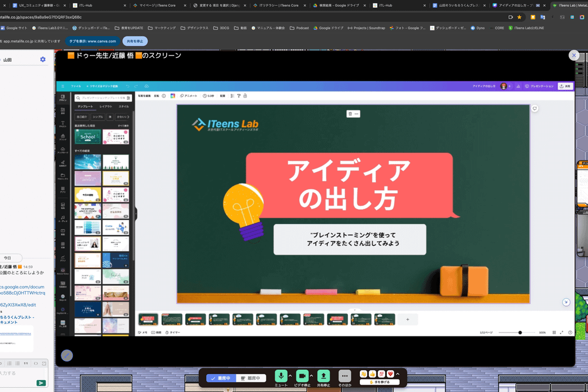Click the trash icon above the slide
Image resolution: width=588 pixels, height=392 pixels.
pos(350,113)
